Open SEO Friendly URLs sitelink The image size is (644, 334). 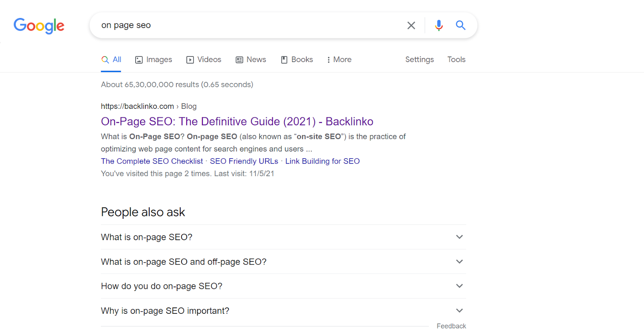pos(244,161)
